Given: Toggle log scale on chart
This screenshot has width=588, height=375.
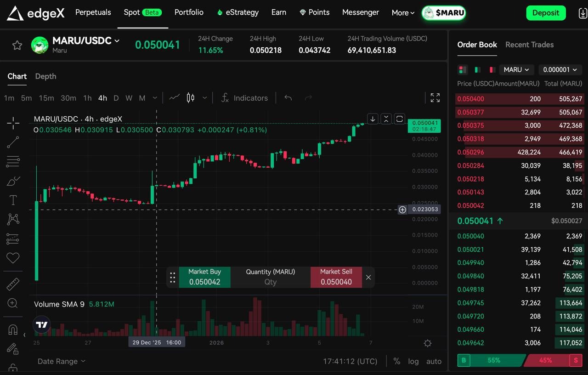Looking at the screenshot, I should tap(413, 361).
